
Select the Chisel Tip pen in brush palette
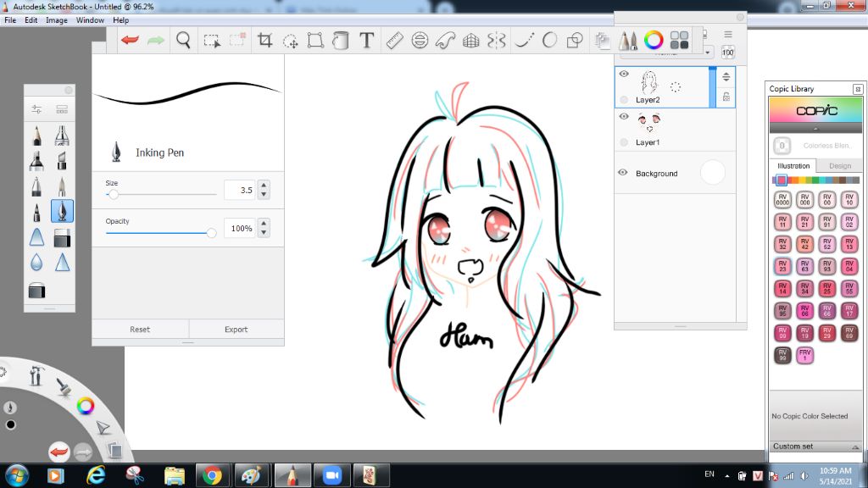point(62,161)
